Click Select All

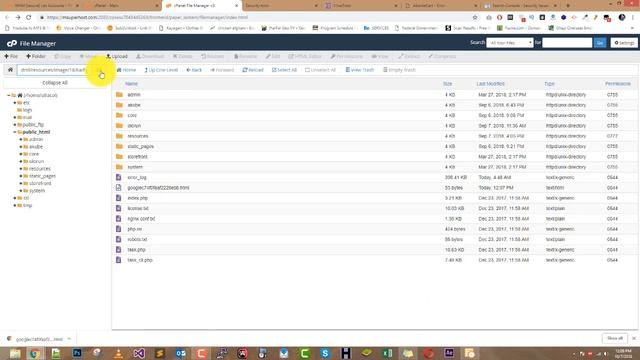[x=284, y=70]
